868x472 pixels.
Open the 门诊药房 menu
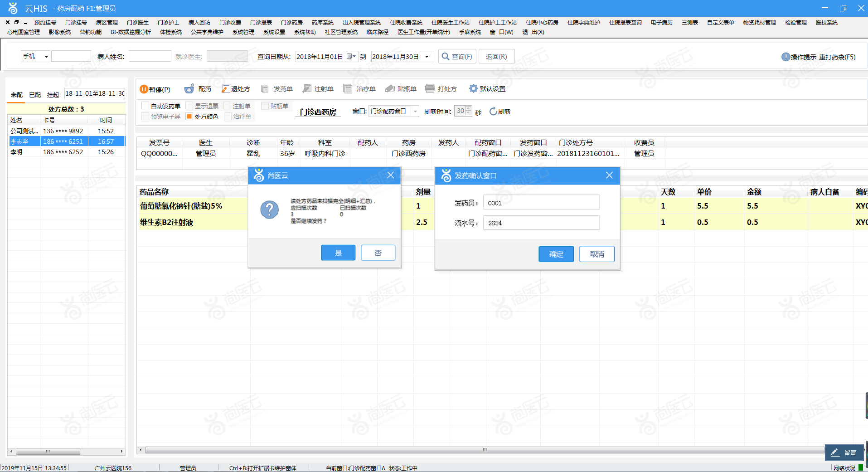point(291,22)
